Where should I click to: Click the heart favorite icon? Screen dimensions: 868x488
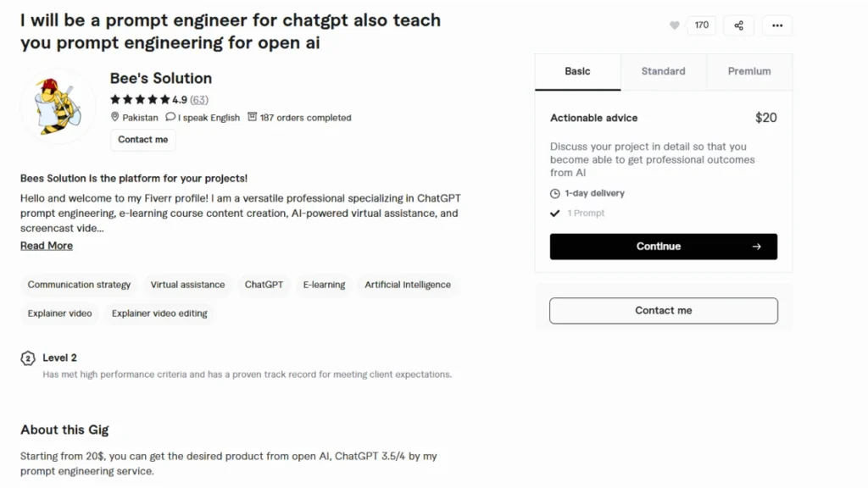pyautogui.click(x=675, y=25)
